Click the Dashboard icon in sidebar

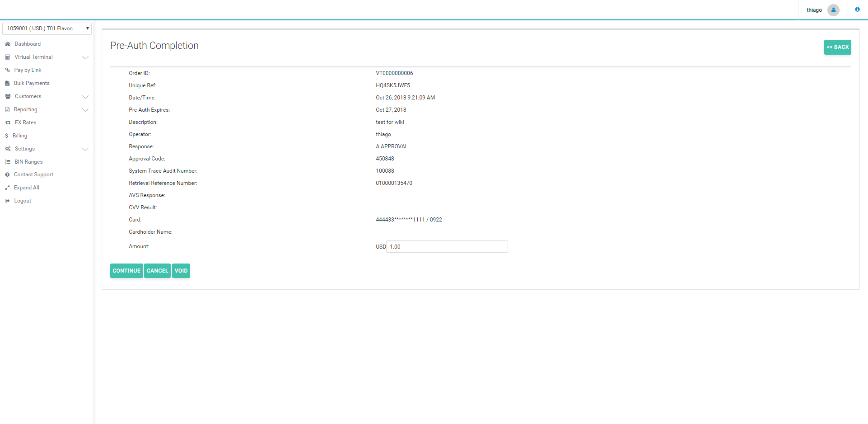[8, 44]
